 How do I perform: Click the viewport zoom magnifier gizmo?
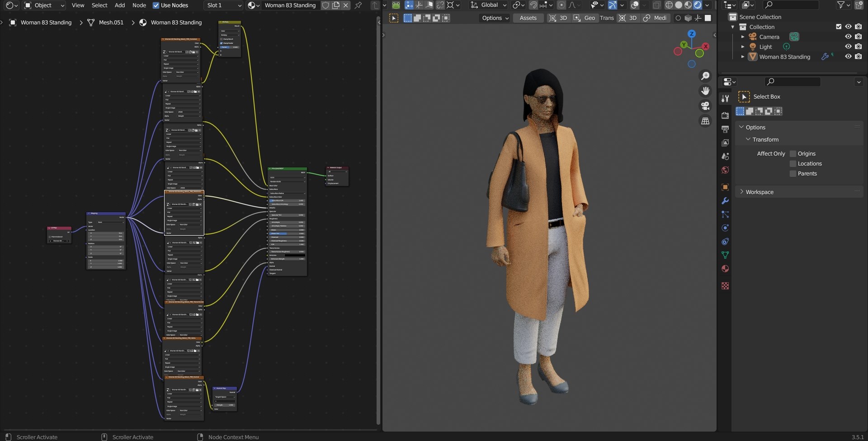coord(705,76)
